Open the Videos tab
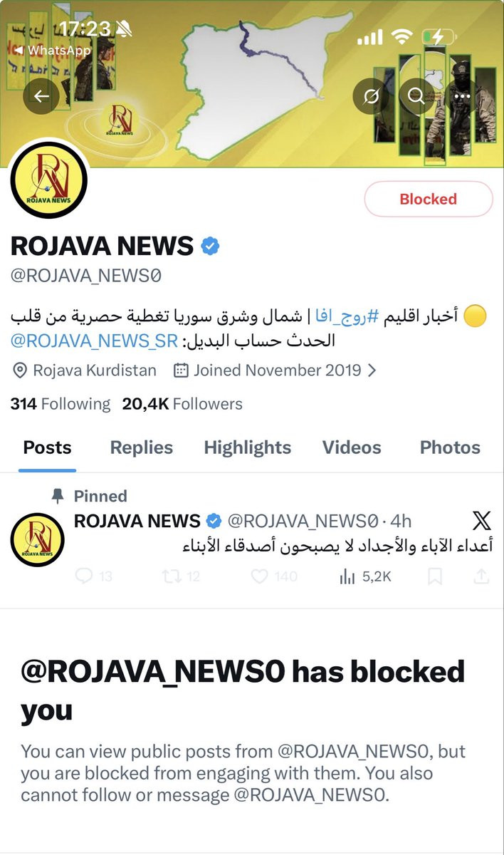Screen dimensions: 504x855 coord(352,447)
